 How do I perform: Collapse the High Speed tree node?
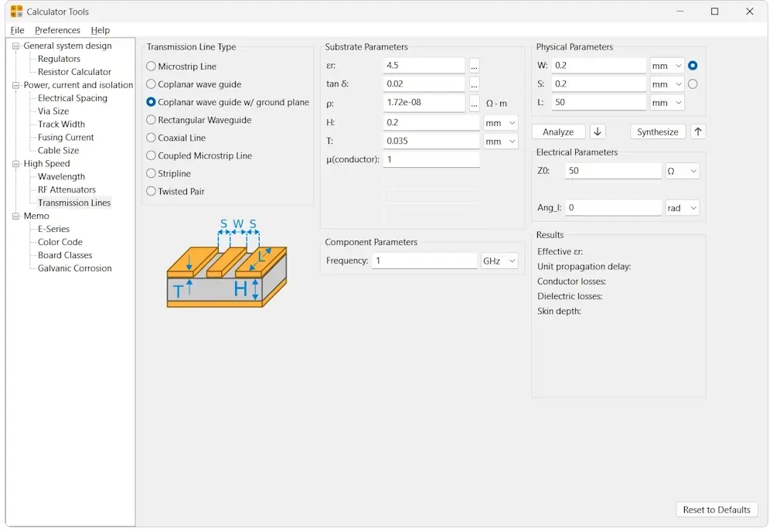pyautogui.click(x=15, y=164)
